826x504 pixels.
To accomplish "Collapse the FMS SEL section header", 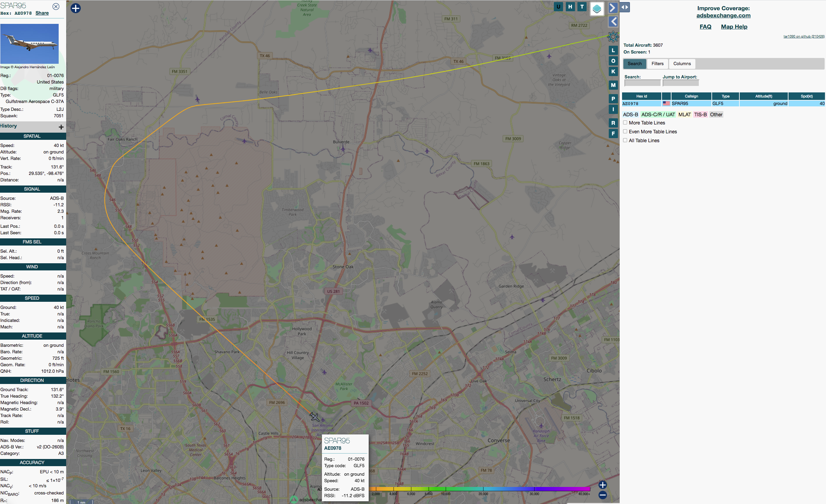I will [x=33, y=242].
